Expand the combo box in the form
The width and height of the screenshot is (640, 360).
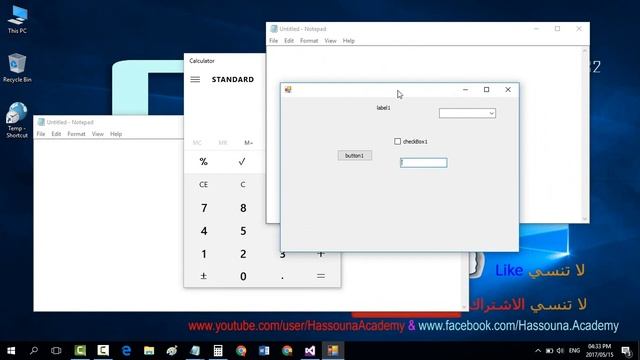(x=492, y=113)
